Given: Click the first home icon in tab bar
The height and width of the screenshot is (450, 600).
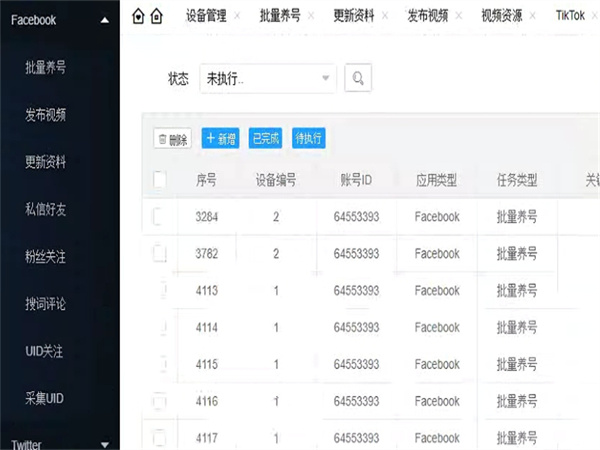Looking at the screenshot, I should tap(138, 16).
